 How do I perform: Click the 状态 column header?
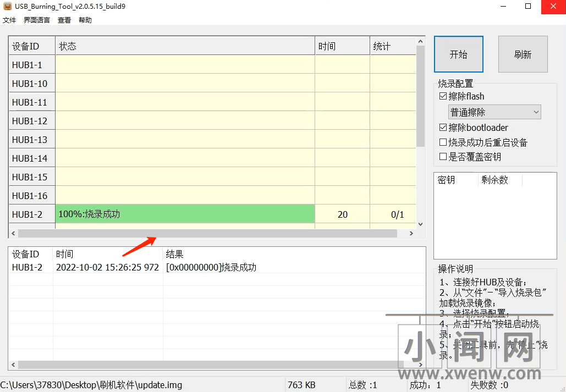point(185,46)
